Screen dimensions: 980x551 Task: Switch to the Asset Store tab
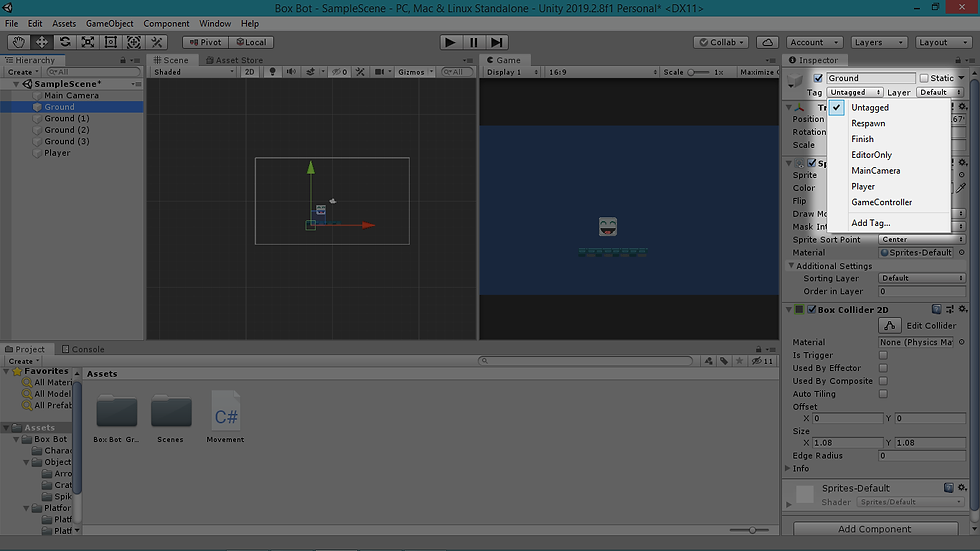coord(234,60)
